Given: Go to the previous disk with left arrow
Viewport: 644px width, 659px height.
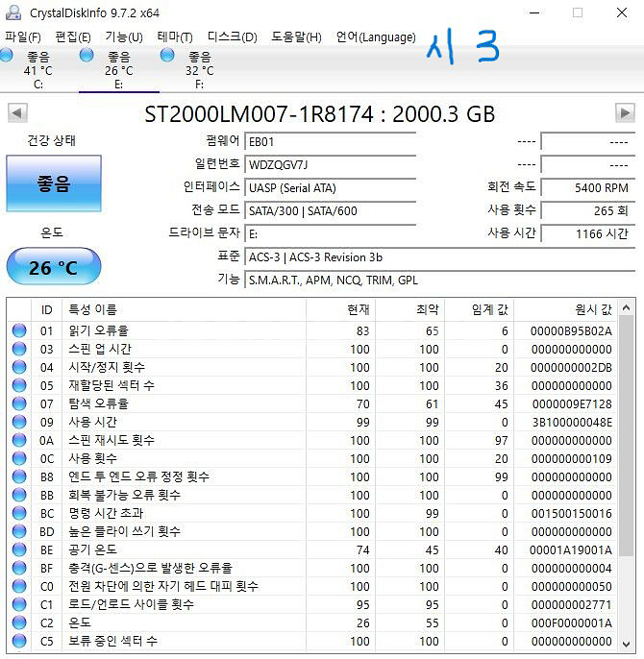Looking at the screenshot, I should 17,113.
